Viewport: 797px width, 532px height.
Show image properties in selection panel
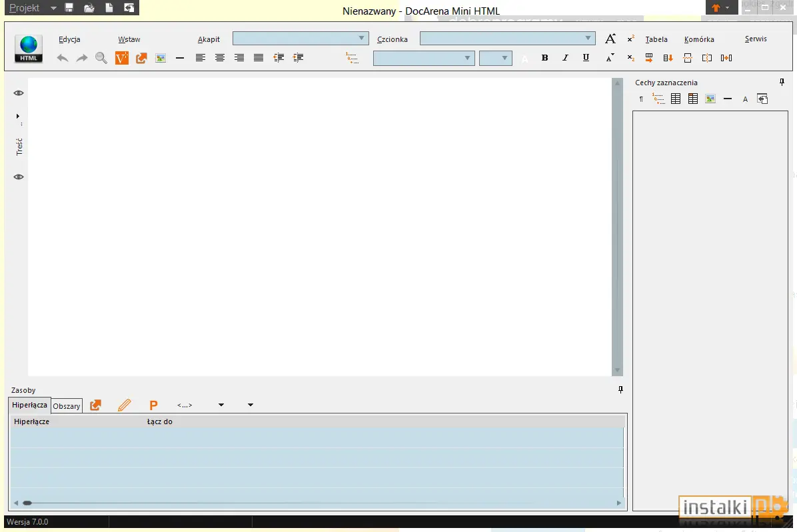[x=710, y=99]
